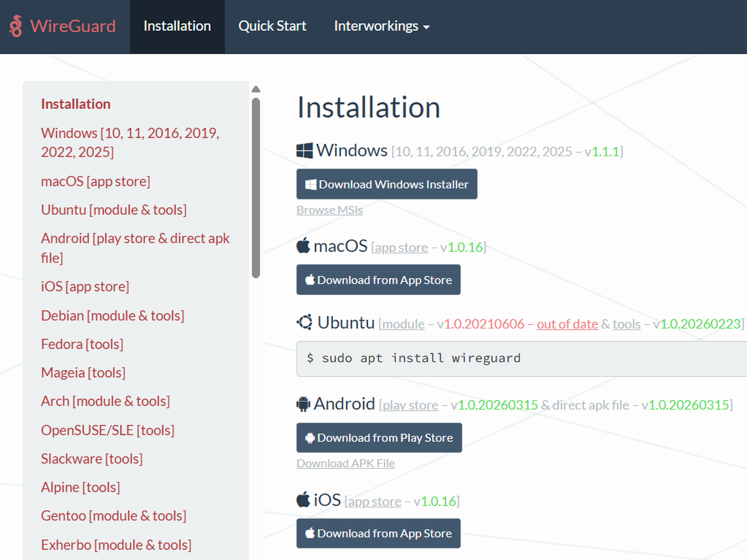Jump to iOS [app store] in sidebar
Image resolution: width=747 pixels, height=560 pixels.
tap(85, 287)
